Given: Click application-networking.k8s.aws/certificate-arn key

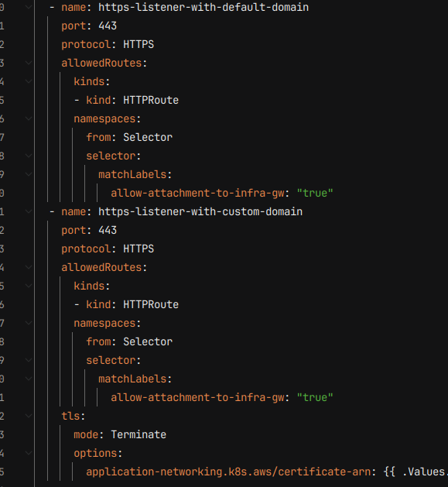Looking at the screenshot, I should coord(228,472).
